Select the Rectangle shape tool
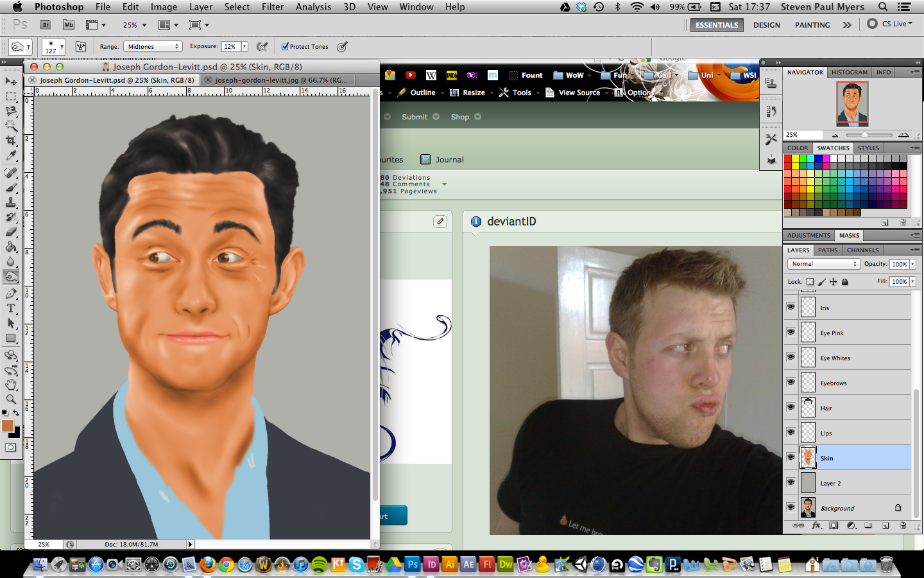This screenshot has height=578, width=924. tap(11, 338)
